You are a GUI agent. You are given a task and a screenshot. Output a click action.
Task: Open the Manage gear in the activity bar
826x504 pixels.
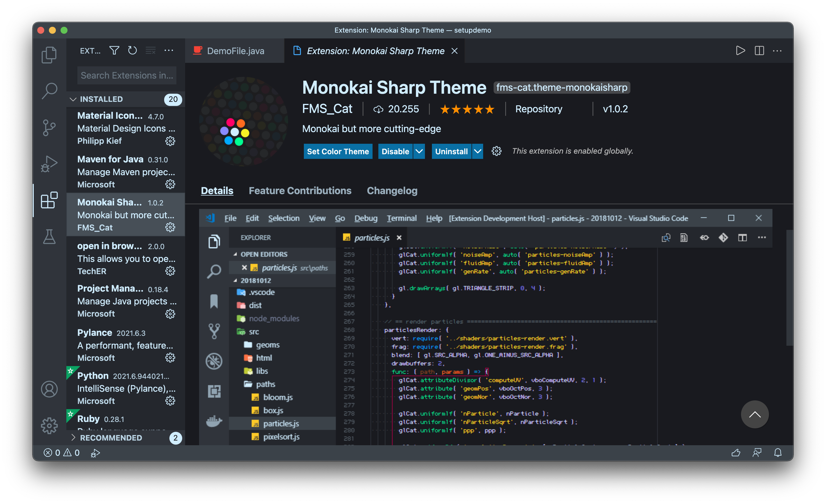(x=49, y=426)
